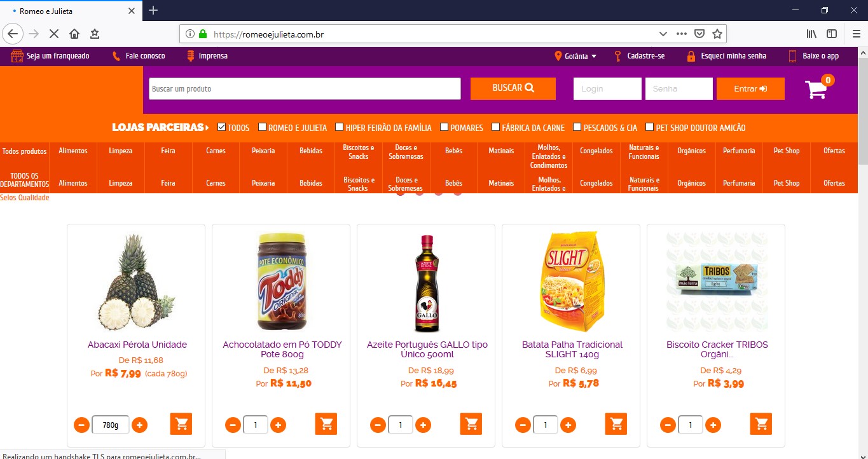
Task: Decrease Abacaxi Pérola quantity with the minus
Action: (x=81, y=425)
